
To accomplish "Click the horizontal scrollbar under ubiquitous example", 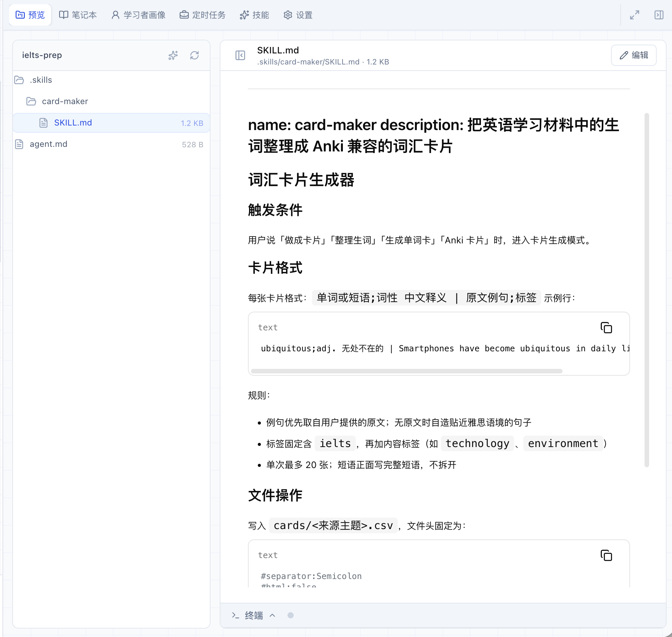I will pos(407,371).
